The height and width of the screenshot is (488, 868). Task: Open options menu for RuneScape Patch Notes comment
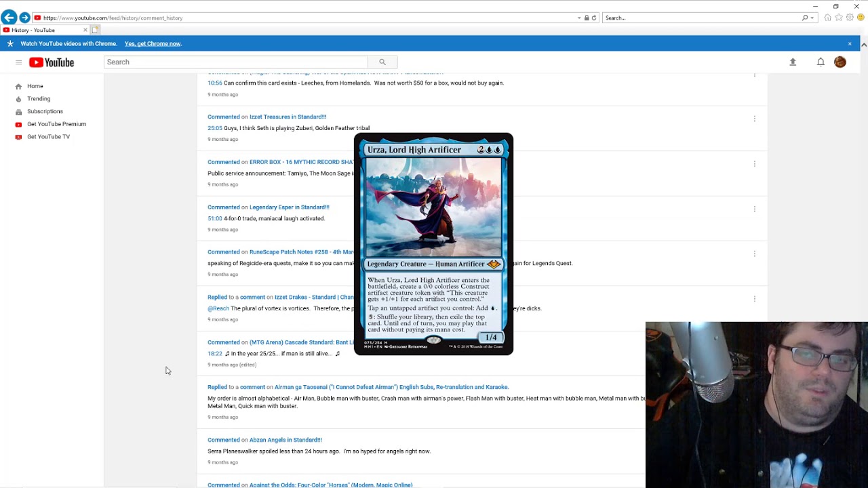point(754,253)
